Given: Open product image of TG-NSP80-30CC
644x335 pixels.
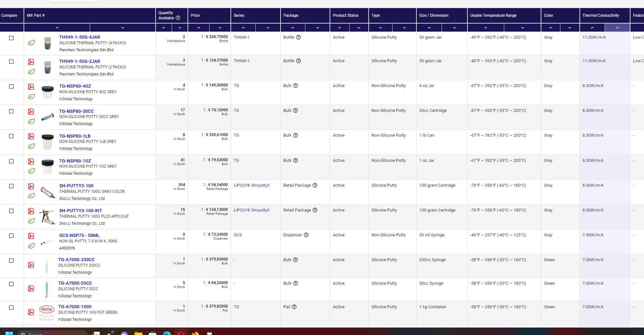Looking at the screenshot, I should (x=47, y=117).
